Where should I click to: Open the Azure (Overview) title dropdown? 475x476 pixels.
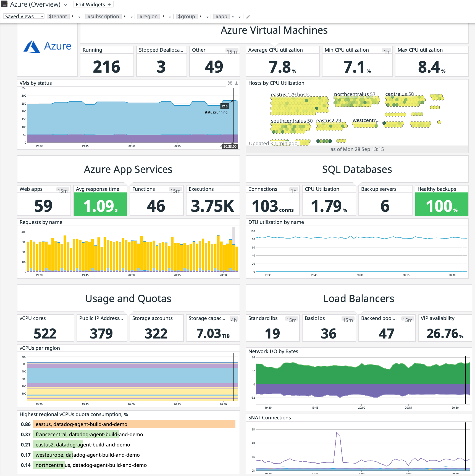coord(65,5)
